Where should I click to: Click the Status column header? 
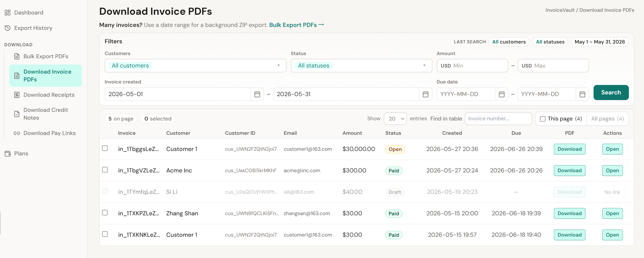393,133
